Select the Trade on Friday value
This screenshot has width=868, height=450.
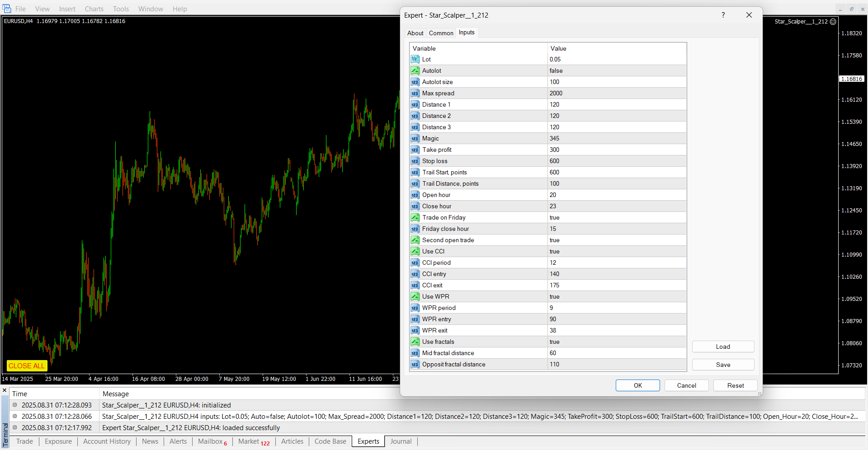tap(554, 217)
